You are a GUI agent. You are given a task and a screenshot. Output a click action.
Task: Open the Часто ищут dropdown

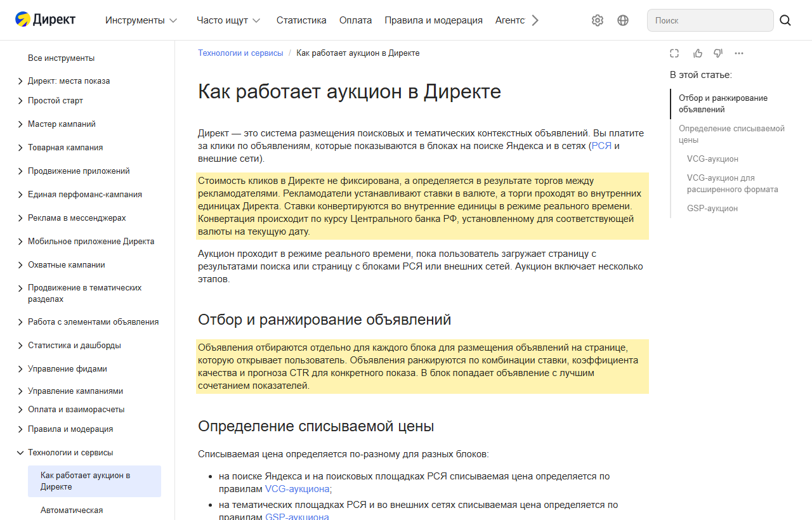click(x=228, y=20)
